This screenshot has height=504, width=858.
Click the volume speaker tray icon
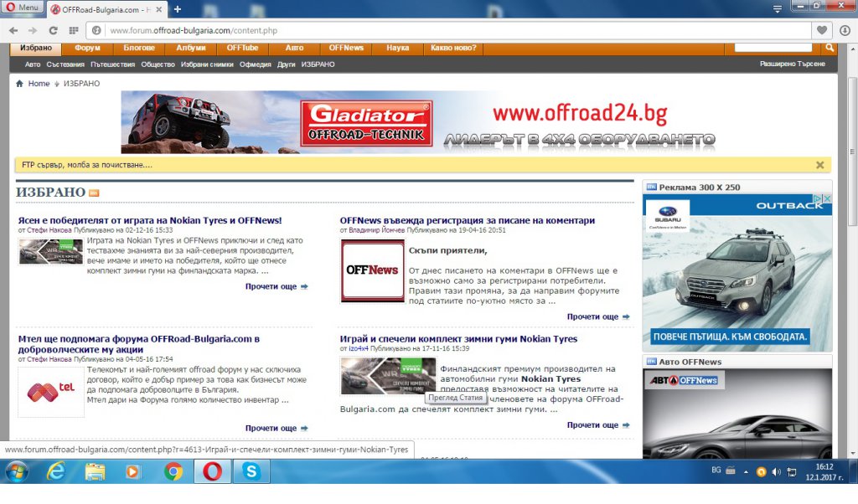pyautogui.click(x=776, y=471)
